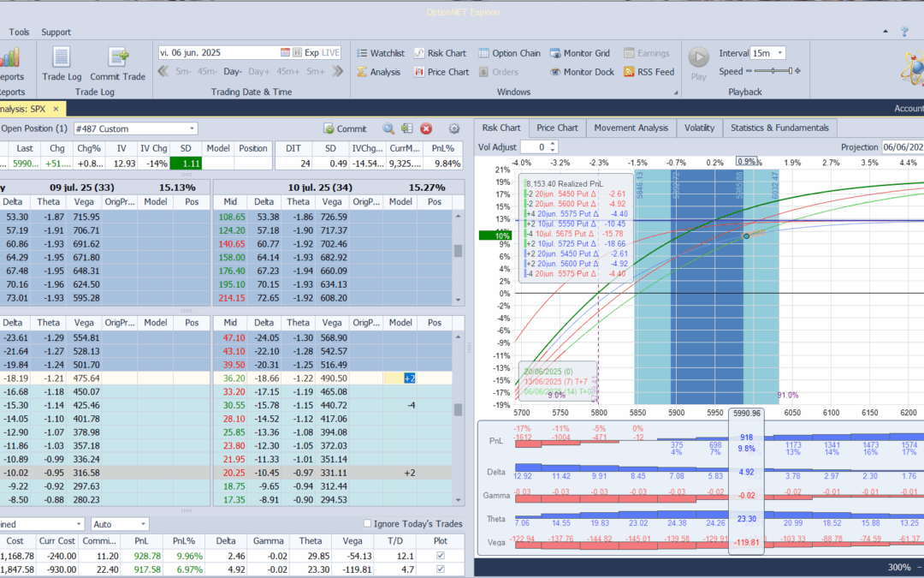The image size is (924, 578).
Task: Open the Tools menu
Action: pyautogui.click(x=19, y=32)
